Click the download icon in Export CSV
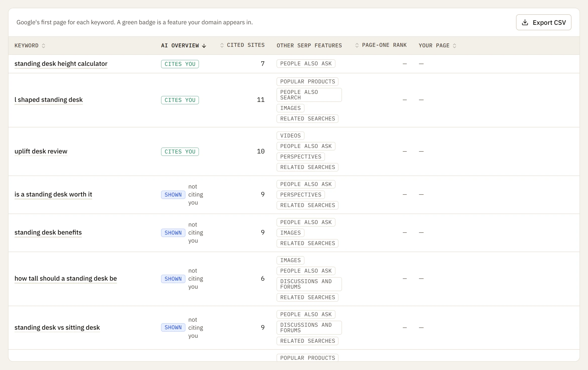The image size is (588, 370). (x=525, y=22)
